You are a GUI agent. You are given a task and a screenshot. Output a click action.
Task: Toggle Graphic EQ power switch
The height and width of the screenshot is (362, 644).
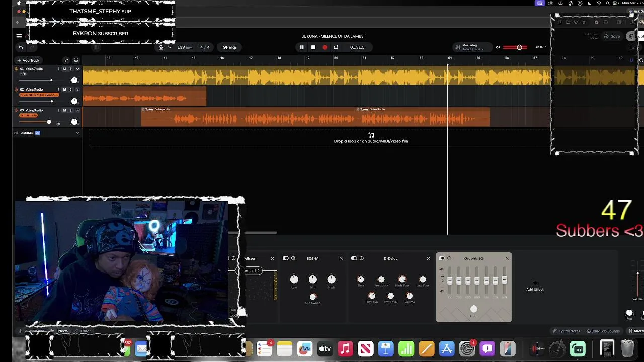pos(442,258)
